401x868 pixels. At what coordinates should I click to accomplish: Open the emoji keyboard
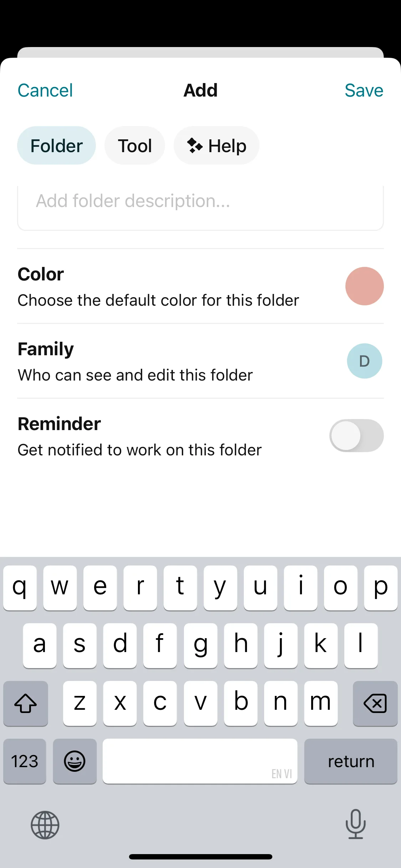(74, 761)
